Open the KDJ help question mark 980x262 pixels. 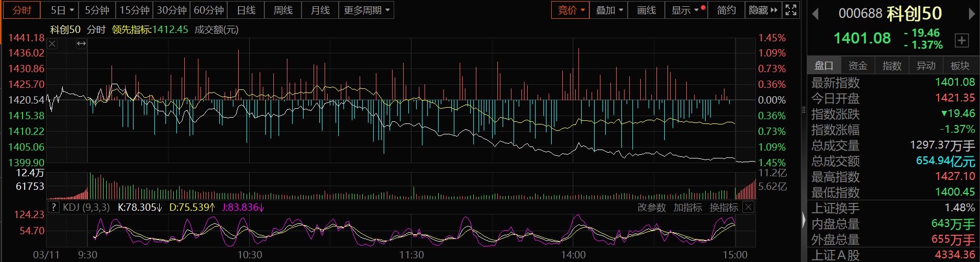(x=53, y=207)
